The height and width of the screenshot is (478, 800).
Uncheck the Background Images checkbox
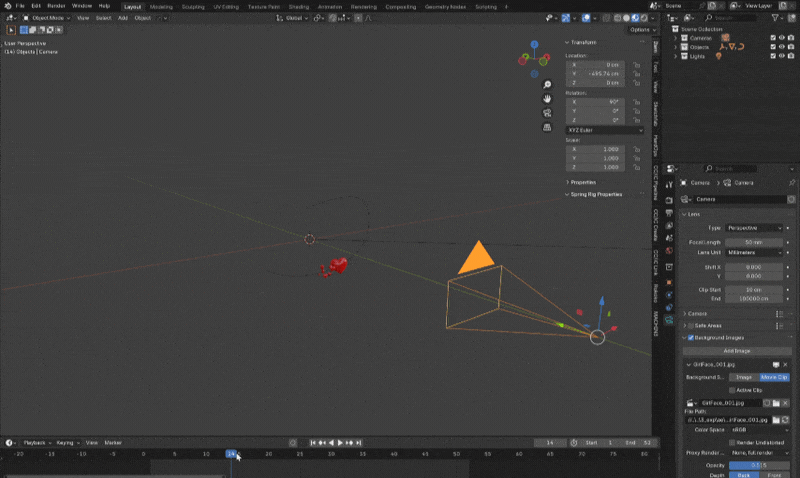[x=691, y=338]
